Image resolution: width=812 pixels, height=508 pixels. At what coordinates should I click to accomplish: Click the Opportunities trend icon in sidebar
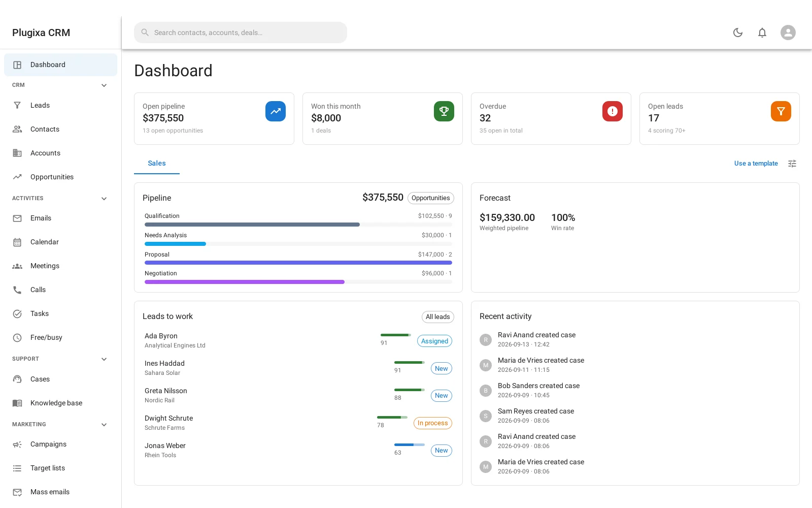tap(17, 177)
